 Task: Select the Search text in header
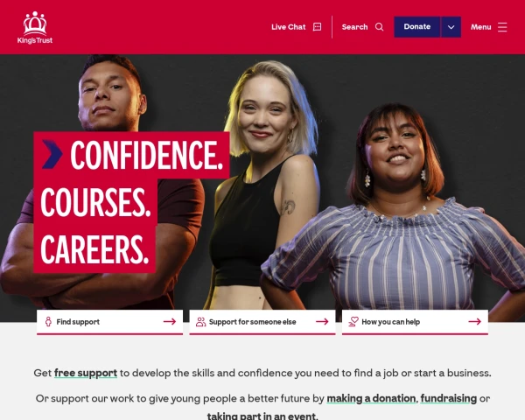pyautogui.click(x=354, y=27)
